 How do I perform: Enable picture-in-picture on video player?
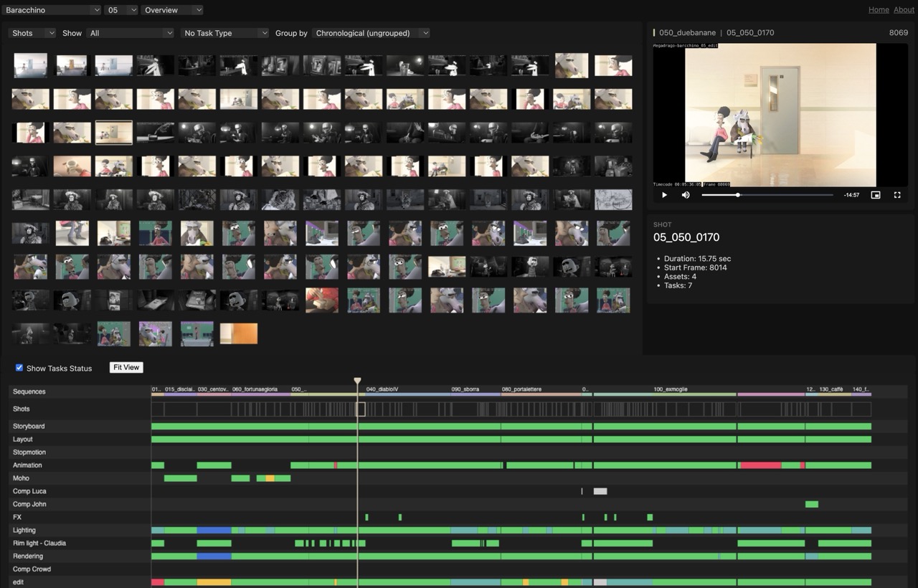coord(875,195)
